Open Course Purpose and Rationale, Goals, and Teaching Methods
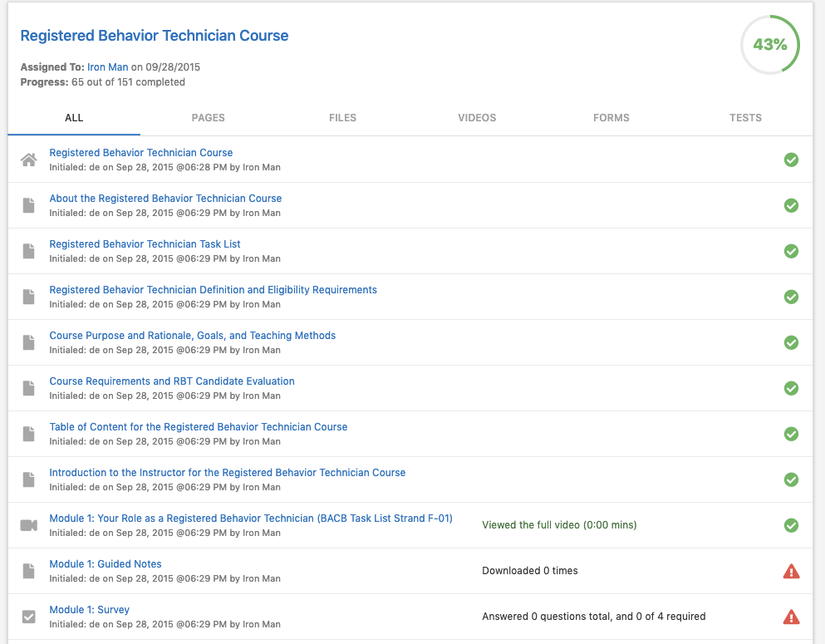The width and height of the screenshot is (825, 644). pyautogui.click(x=193, y=336)
